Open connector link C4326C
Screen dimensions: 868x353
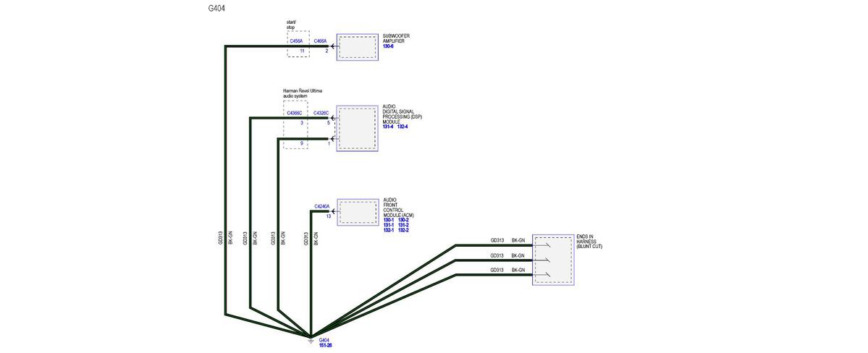pos(321,114)
